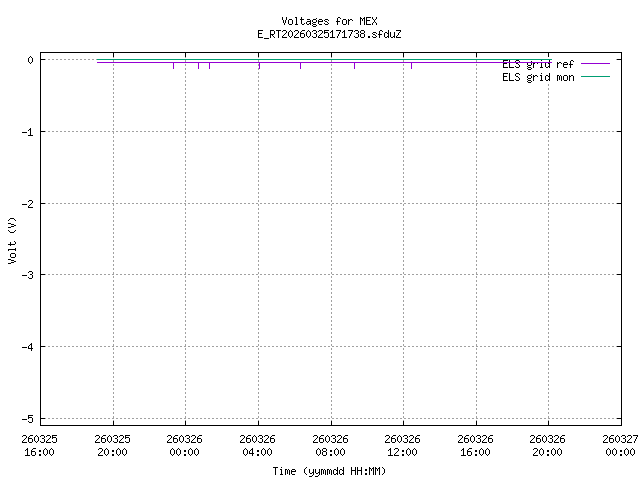Click the "Volt (V)" y-axis label
Image resolution: width=640 pixels, height=480 pixels.
[x=12, y=240]
